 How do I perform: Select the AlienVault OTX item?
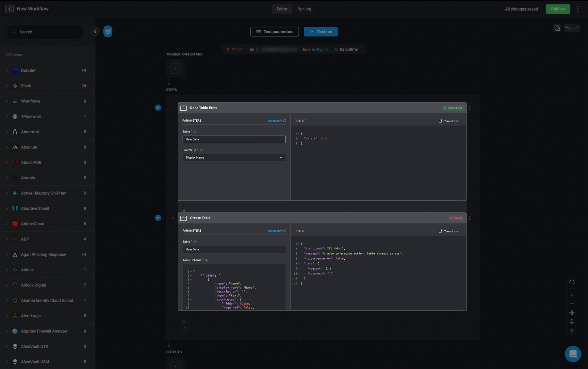click(48, 347)
